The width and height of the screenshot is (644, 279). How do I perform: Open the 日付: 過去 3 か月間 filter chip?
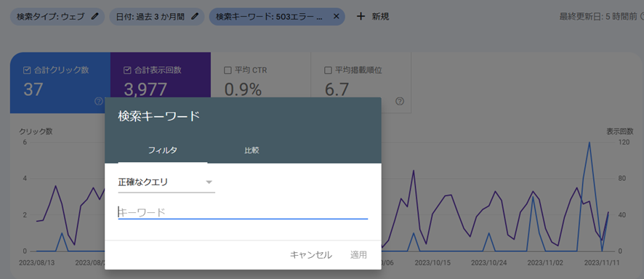(157, 17)
